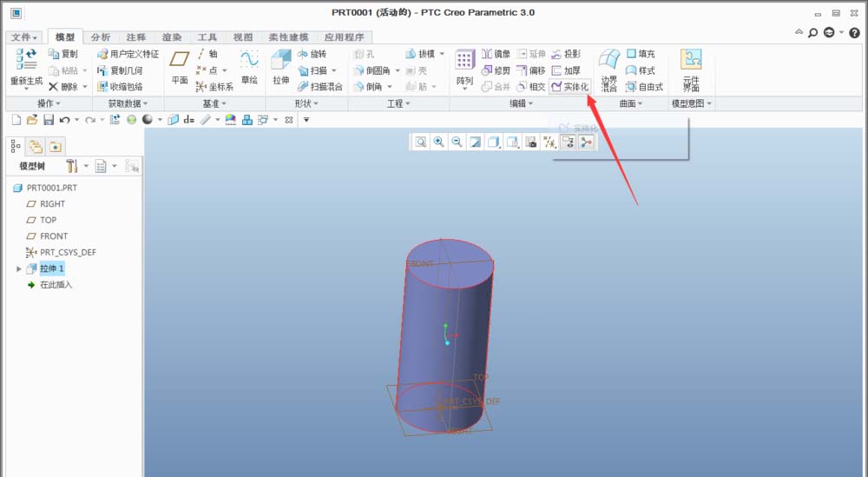
Task: Switch to the 工具 tab
Action: [207, 37]
